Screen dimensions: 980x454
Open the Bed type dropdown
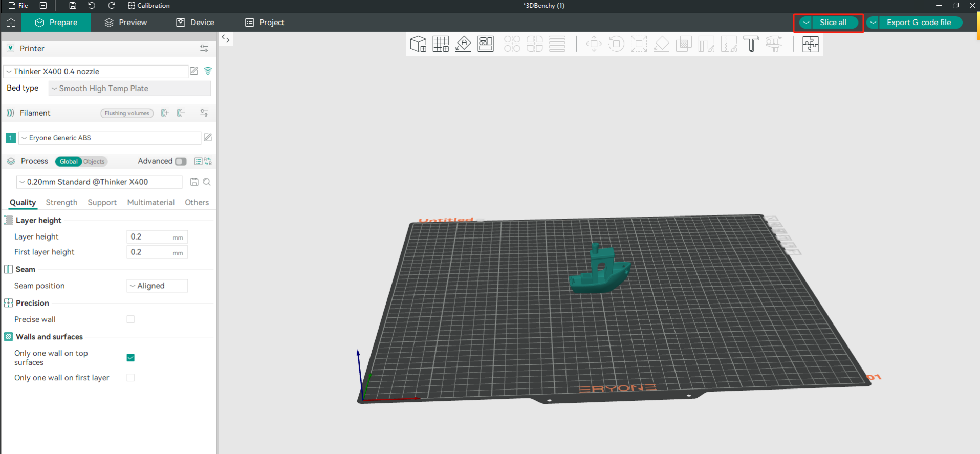(x=129, y=89)
